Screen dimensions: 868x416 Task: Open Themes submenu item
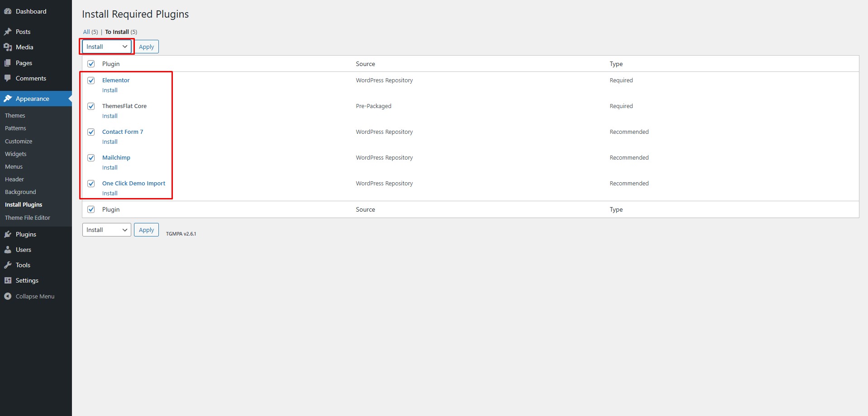(x=15, y=116)
